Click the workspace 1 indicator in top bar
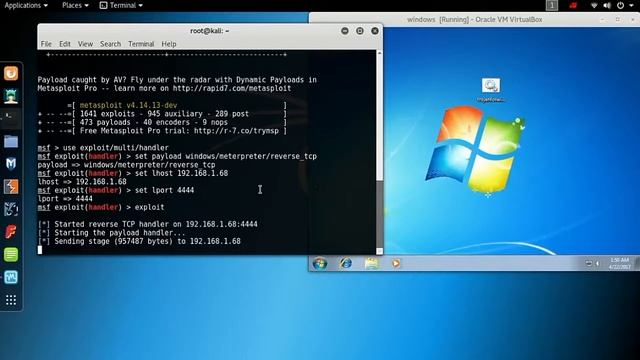This screenshot has height=360, width=640. click(x=552, y=5)
